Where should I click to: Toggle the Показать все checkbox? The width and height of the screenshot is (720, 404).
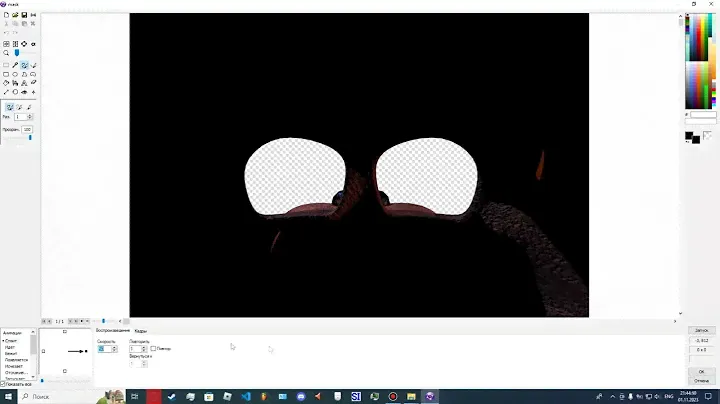[x=4, y=383]
